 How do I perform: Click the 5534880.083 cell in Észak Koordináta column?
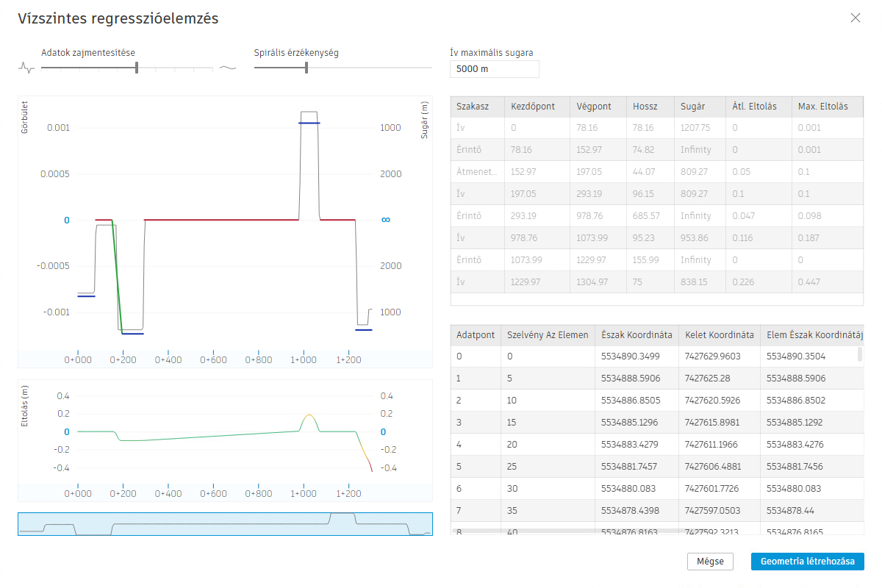(637, 489)
